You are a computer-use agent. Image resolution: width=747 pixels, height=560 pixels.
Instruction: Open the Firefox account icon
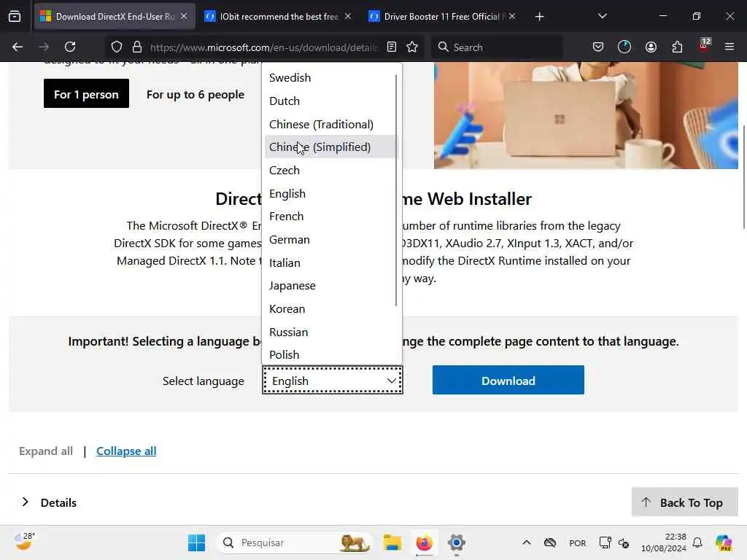pos(651,47)
